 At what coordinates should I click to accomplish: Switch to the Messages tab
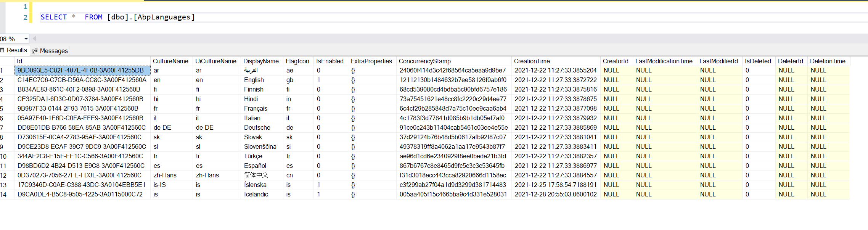[x=53, y=51]
